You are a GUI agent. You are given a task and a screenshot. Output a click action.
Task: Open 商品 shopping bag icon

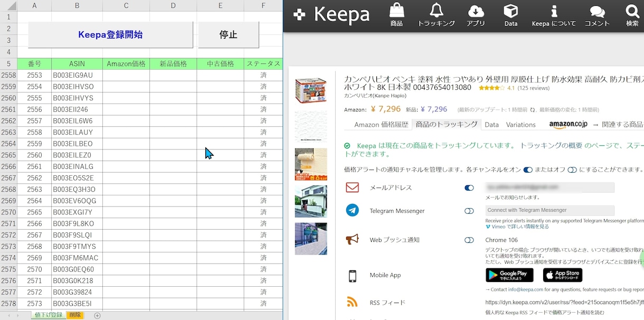click(x=396, y=11)
